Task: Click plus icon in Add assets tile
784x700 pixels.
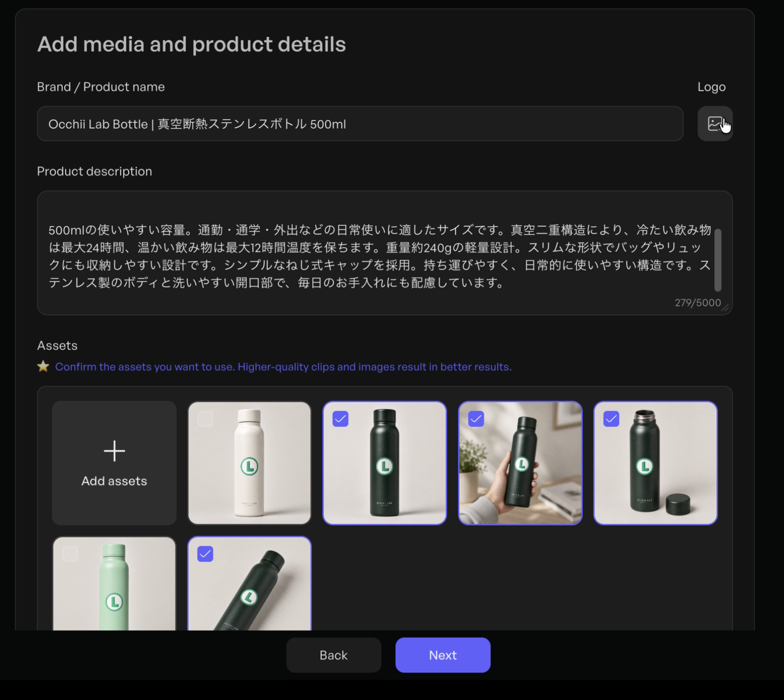Action: pyautogui.click(x=114, y=451)
